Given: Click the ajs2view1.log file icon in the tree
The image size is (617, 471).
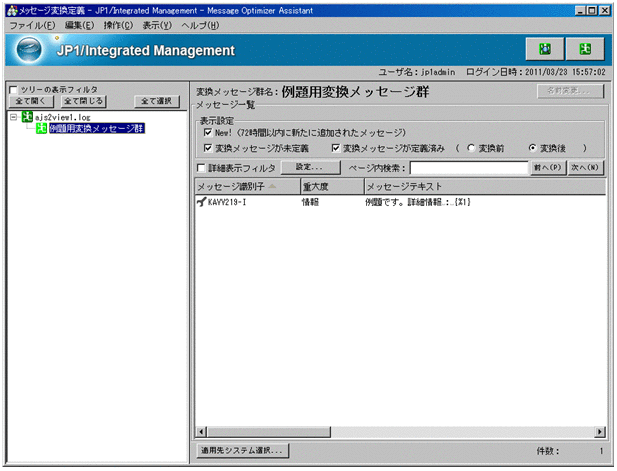Looking at the screenshot, I should (x=26, y=117).
